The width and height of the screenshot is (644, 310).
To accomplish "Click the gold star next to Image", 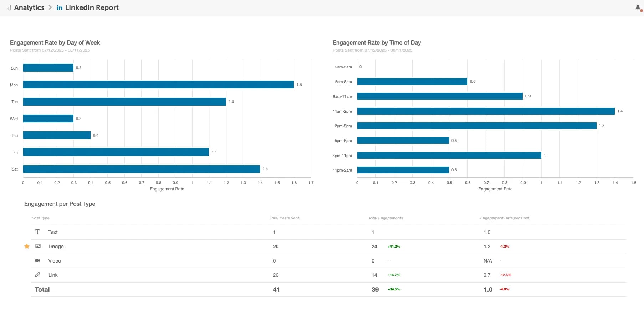I will [x=27, y=246].
